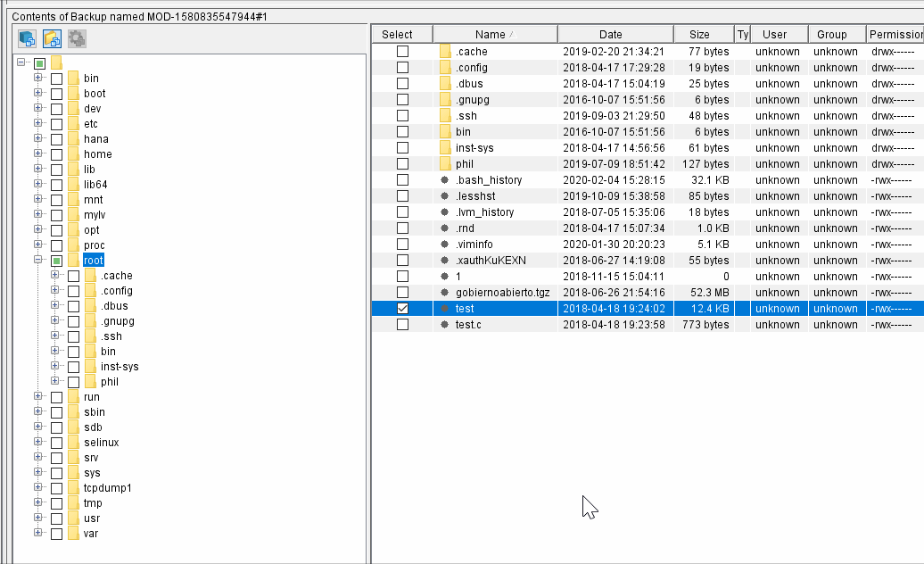Click the file dot icon beside .rnd
The image size is (924, 564).
coord(445,228)
